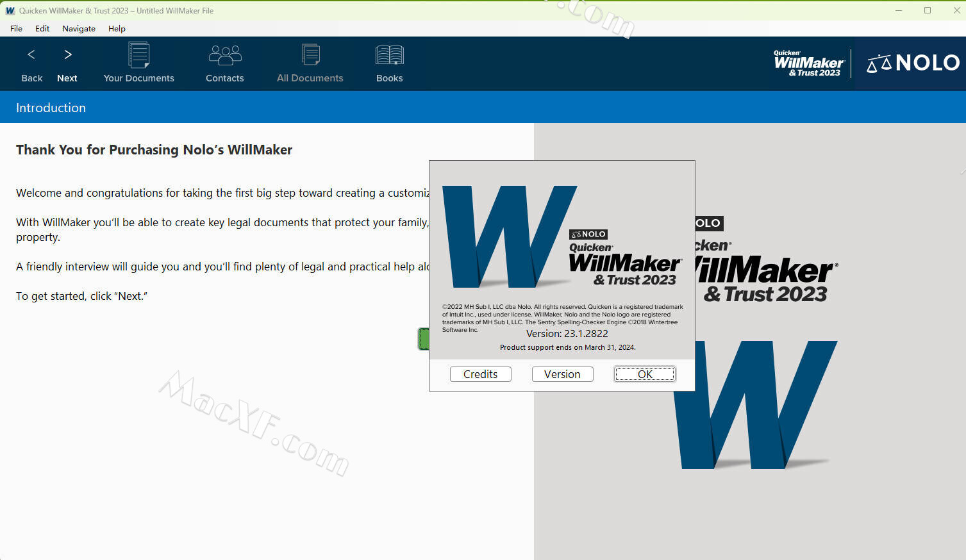Screen dimensions: 966x560
Task: Click the Version button in the dialog
Action: pyautogui.click(x=562, y=374)
